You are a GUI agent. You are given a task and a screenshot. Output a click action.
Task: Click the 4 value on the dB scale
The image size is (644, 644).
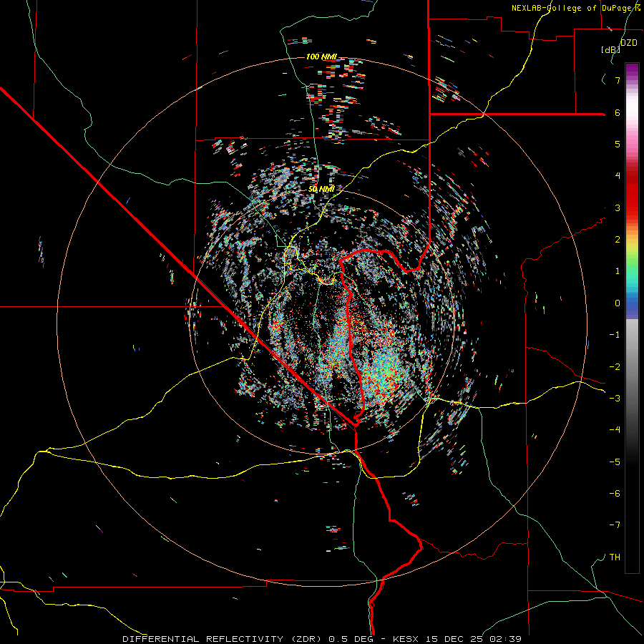click(x=618, y=176)
